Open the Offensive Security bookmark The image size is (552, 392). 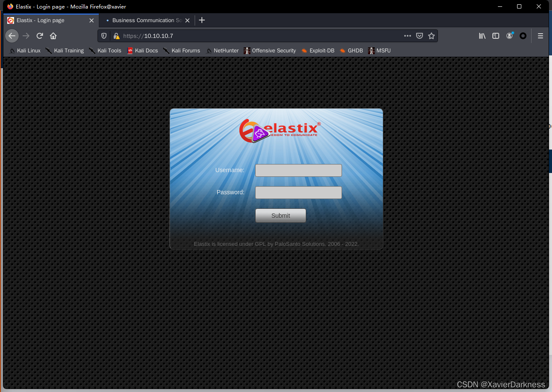[270, 50]
